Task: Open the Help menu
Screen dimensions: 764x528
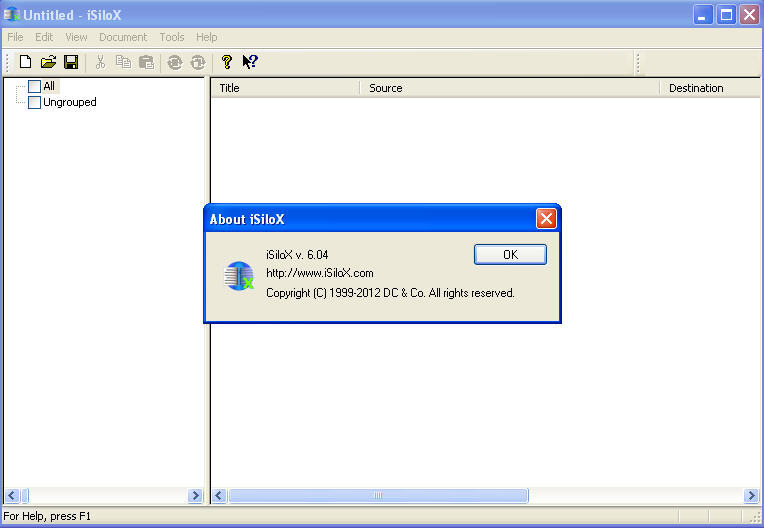Action: click(207, 37)
